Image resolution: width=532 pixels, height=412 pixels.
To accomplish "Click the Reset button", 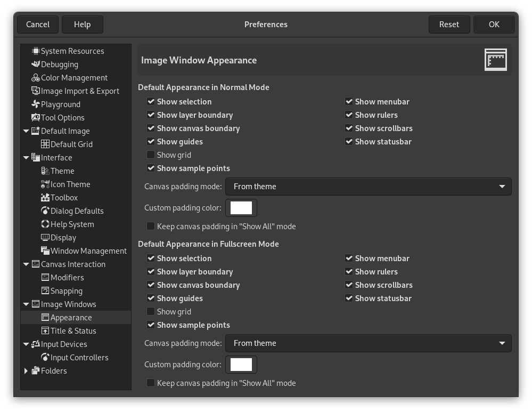I will click(x=449, y=24).
